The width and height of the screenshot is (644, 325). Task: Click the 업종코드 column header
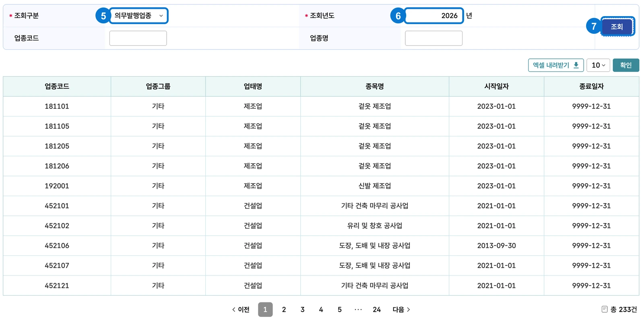(x=57, y=87)
